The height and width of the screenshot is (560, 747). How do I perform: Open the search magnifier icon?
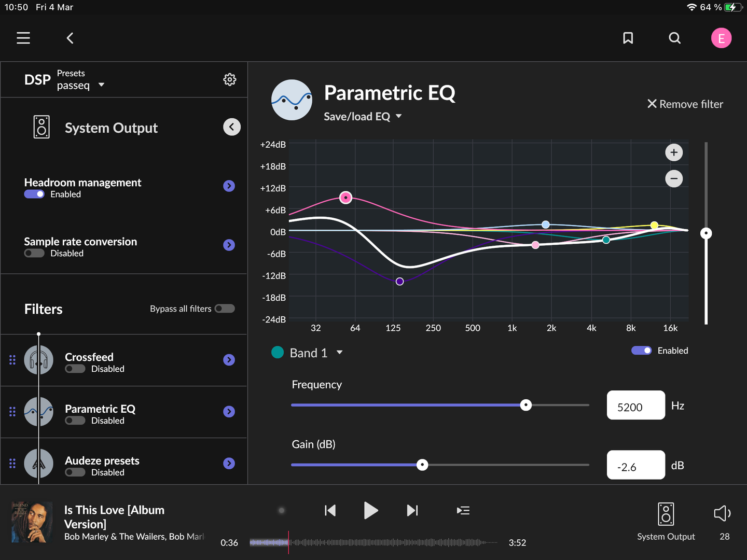(x=674, y=38)
